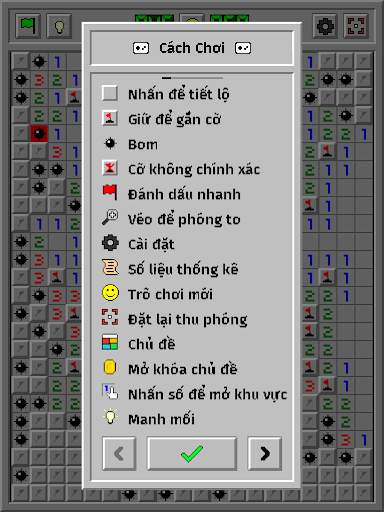Click the empty tile icon beside Nhấn để tiết lộ
Image resolution: width=384 pixels, height=512 pixels.
(x=110, y=93)
